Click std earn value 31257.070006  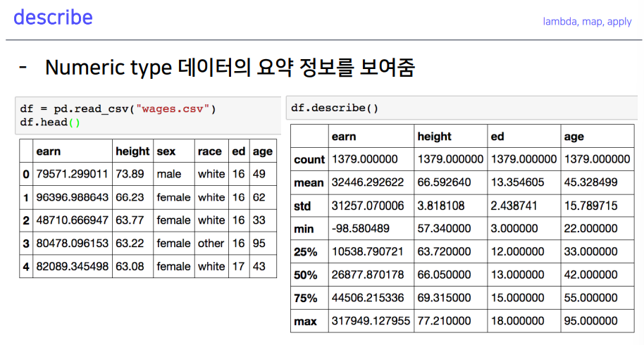click(368, 206)
